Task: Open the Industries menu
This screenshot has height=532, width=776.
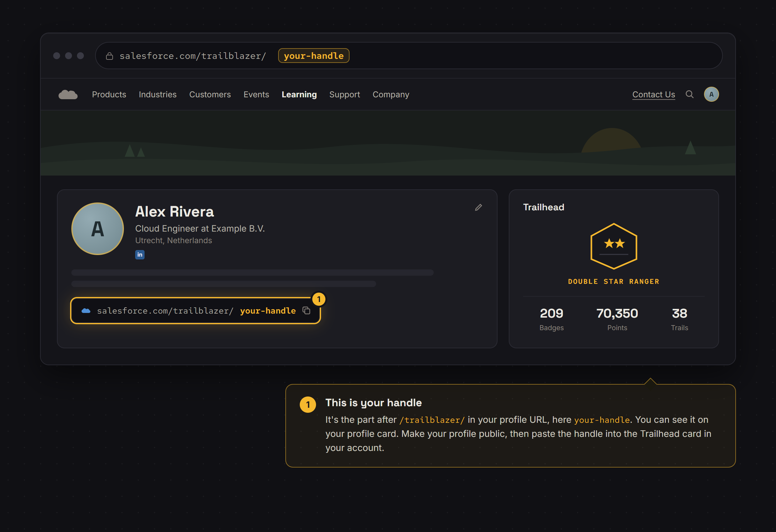Action: coord(158,95)
